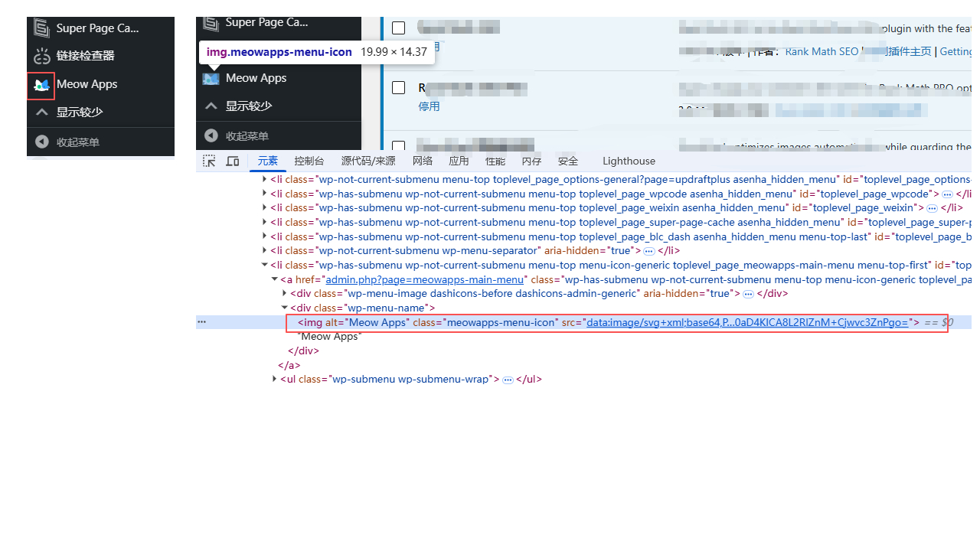The height and width of the screenshot is (551, 980).
Task: Click the Meow Apps icon boxed in red
Action: 41,86
